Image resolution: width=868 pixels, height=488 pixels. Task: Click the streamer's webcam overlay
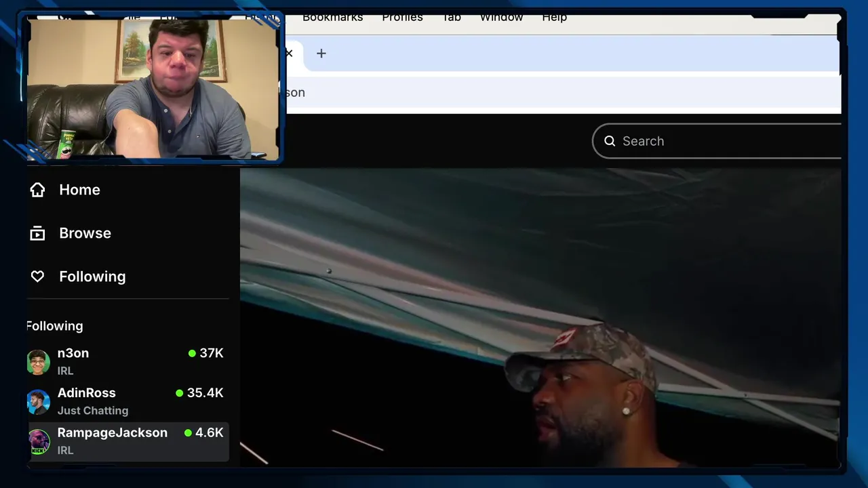pyautogui.click(x=154, y=88)
